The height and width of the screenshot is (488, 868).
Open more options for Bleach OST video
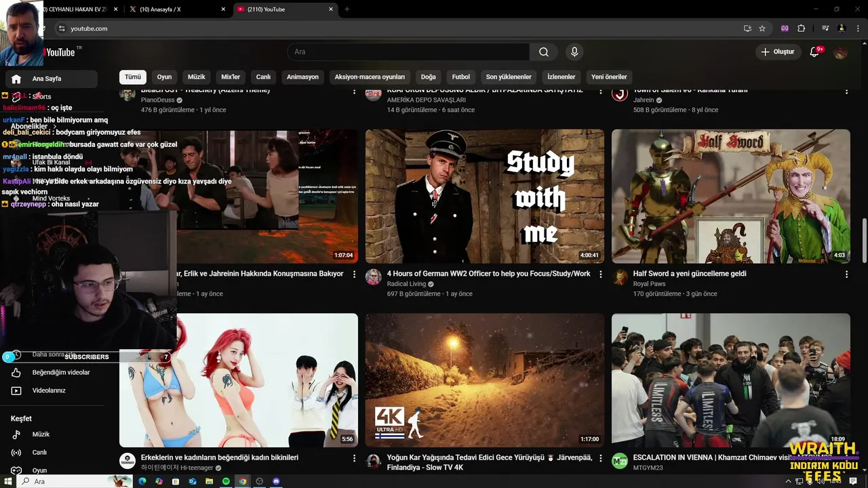point(354,91)
